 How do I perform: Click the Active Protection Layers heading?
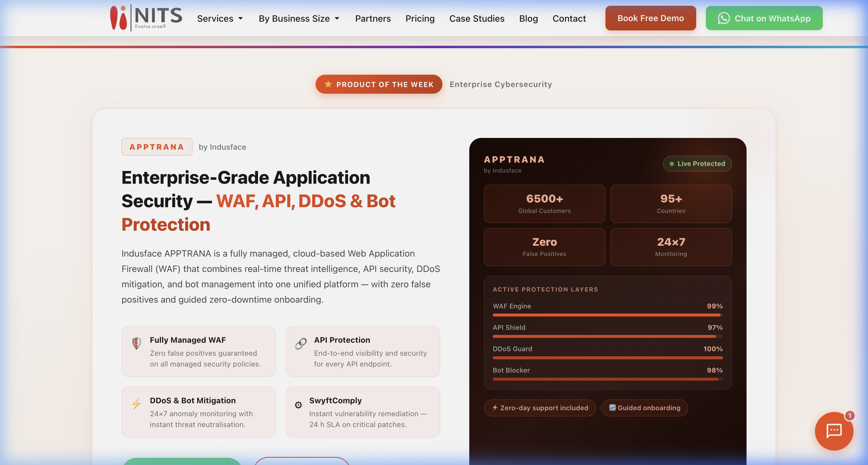(545, 289)
